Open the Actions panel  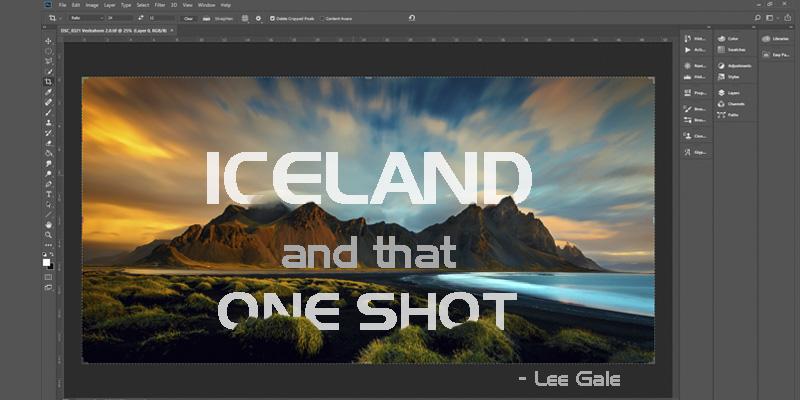[696, 50]
